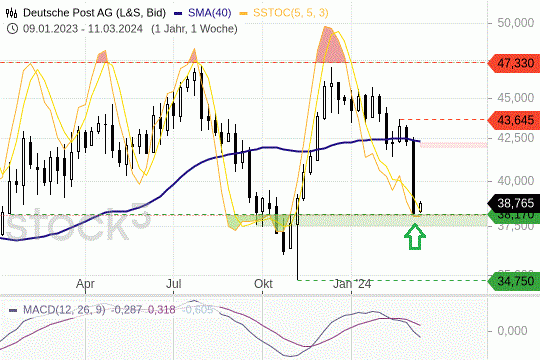Click the Okt time axis marker

coord(263,284)
